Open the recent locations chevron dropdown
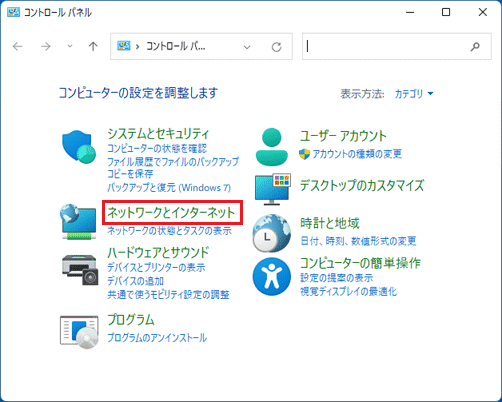 pos(70,46)
